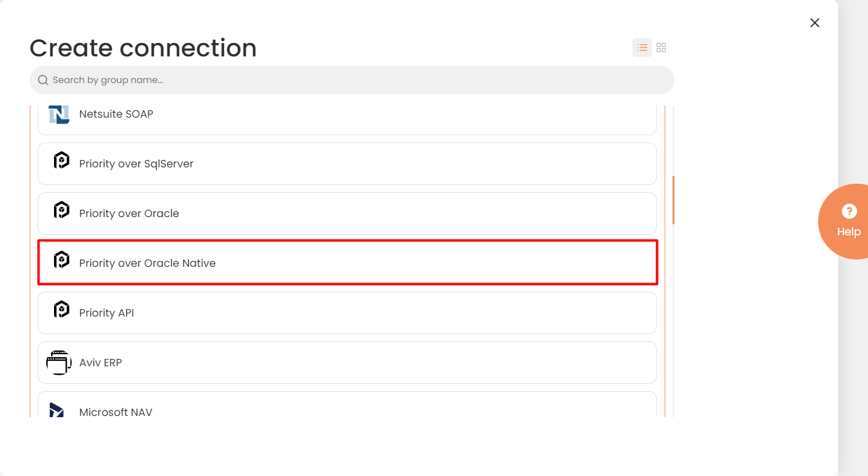
Task: Click the group name search field
Action: [x=352, y=79]
